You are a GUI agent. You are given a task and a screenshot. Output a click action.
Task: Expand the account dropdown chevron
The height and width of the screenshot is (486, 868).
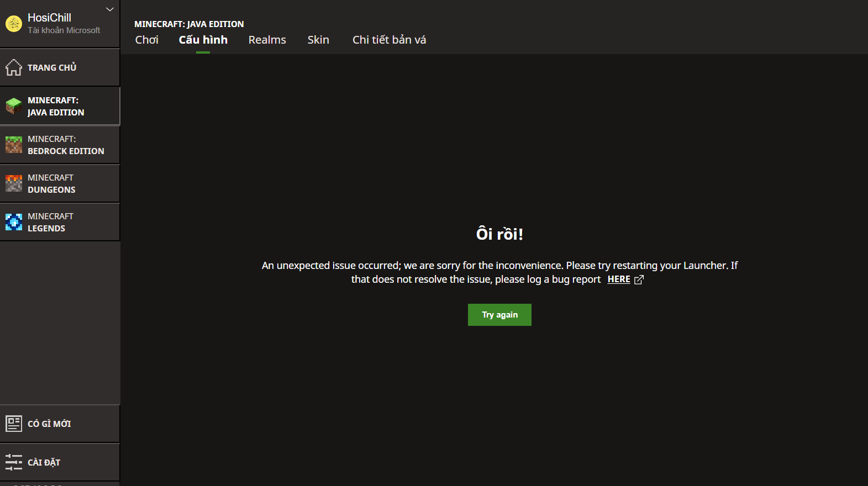[x=110, y=9]
